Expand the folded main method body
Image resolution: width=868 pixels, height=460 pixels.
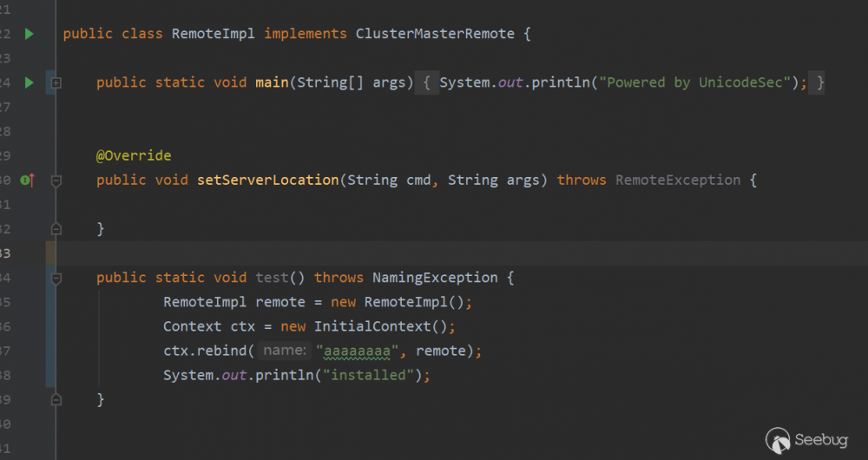[56, 83]
